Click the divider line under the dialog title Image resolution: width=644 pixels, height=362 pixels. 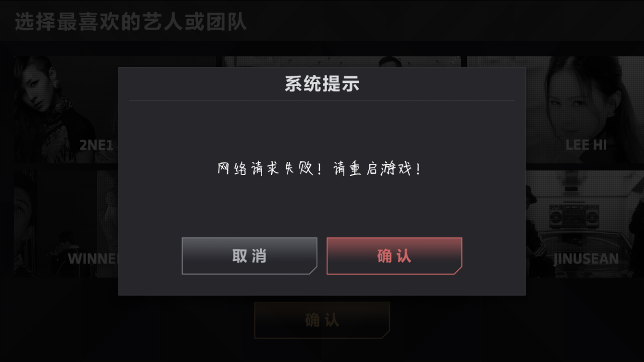click(x=322, y=100)
